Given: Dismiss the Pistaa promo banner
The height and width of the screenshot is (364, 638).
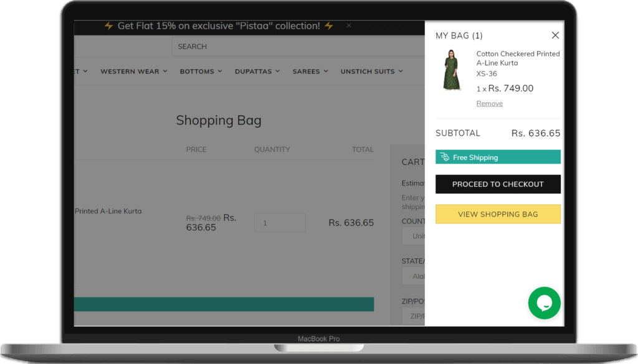Looking at the screenshot, I should coord(349,26).
